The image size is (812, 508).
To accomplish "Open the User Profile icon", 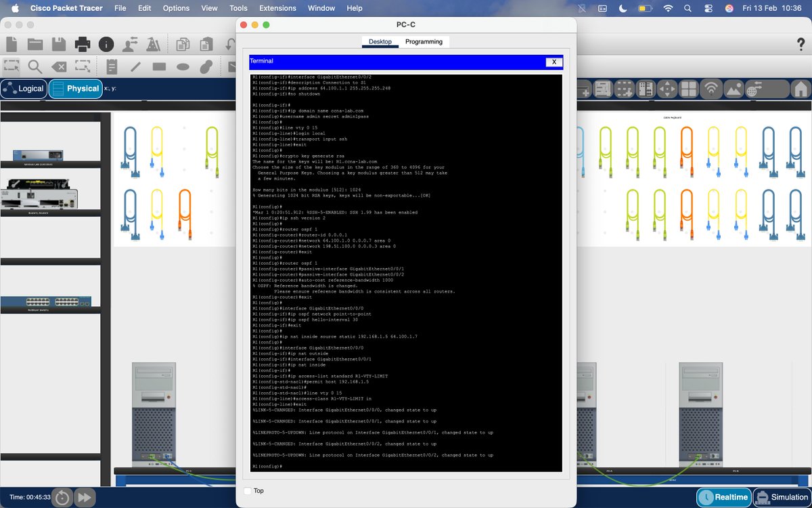I will click(x=130, y=44).
